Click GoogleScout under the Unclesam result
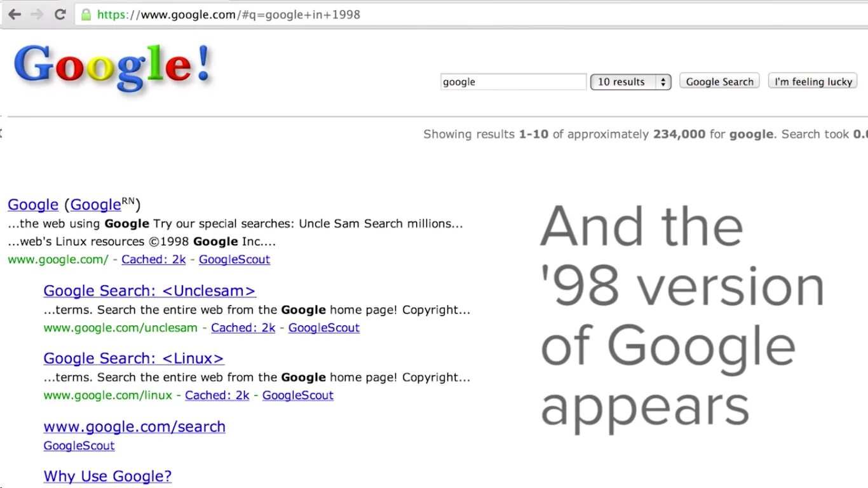Image resolution: width=868 pixels, height=488 pixels. pos(324,328)
